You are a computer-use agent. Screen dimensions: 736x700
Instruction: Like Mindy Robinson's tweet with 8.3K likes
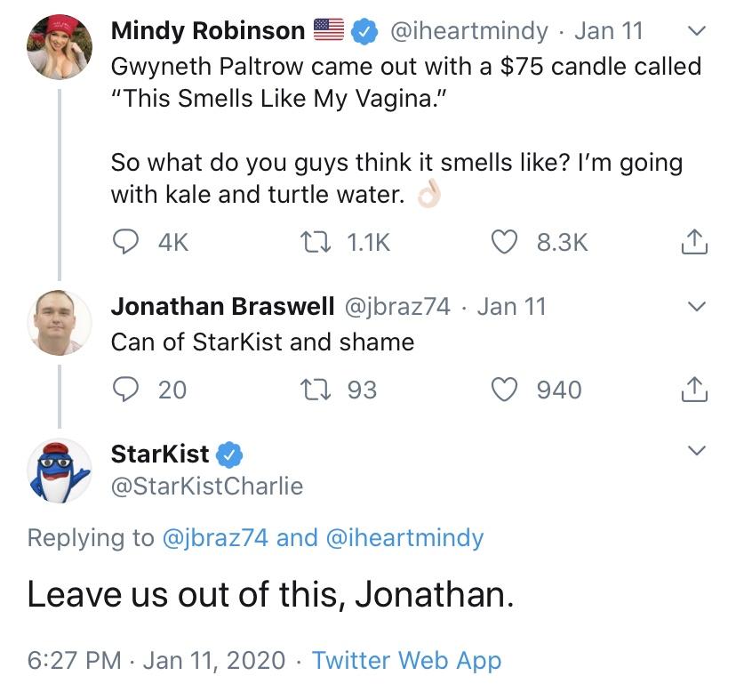pos(504,242)
